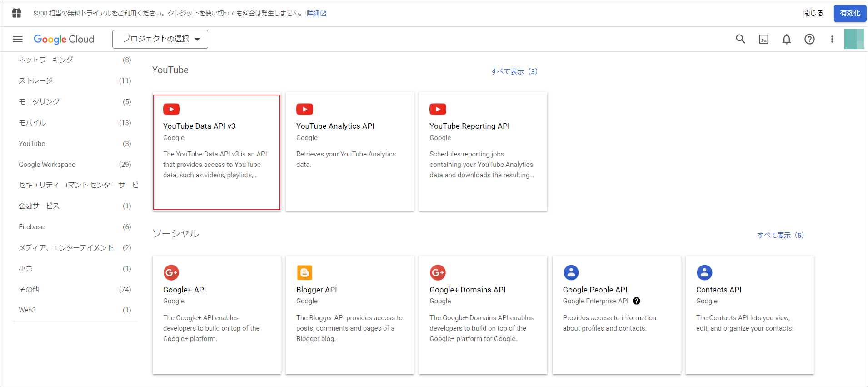
Task: Open the YouTube Reporting API title
Action: click(469, 126)
